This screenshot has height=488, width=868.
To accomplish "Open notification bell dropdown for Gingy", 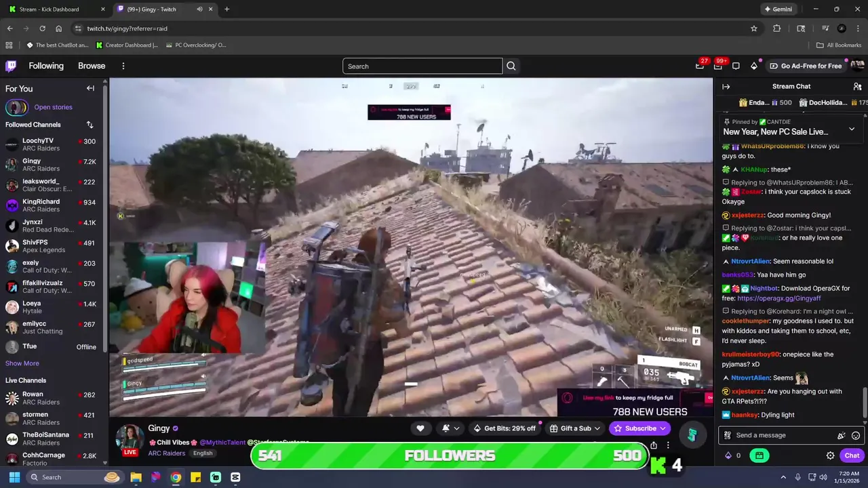I will [451, 428].
